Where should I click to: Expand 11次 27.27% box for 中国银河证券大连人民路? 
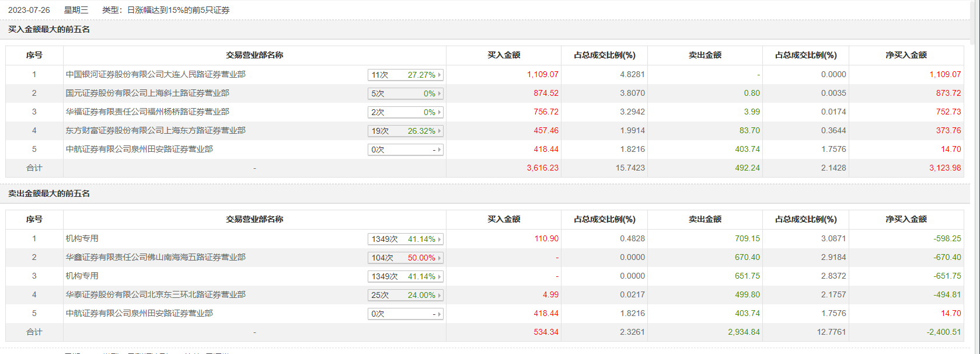coord(406,75)
